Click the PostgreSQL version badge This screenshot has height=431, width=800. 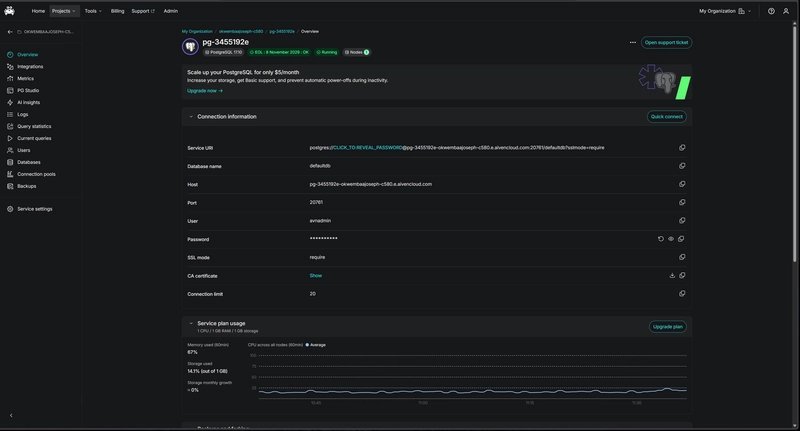(223, 52)
